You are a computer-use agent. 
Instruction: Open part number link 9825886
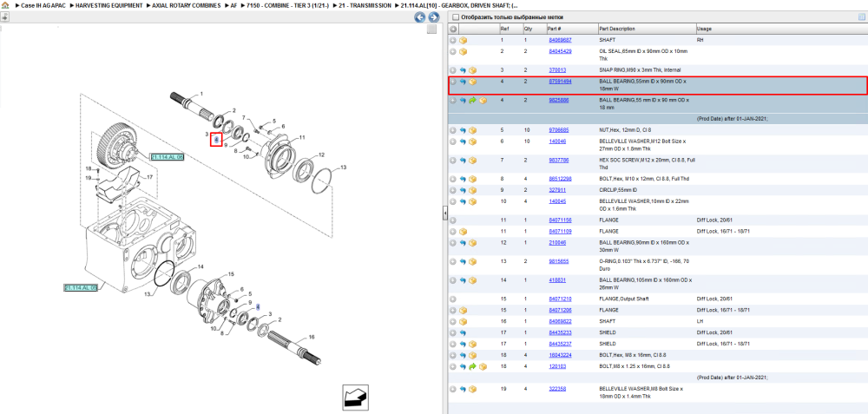(558, 101)
